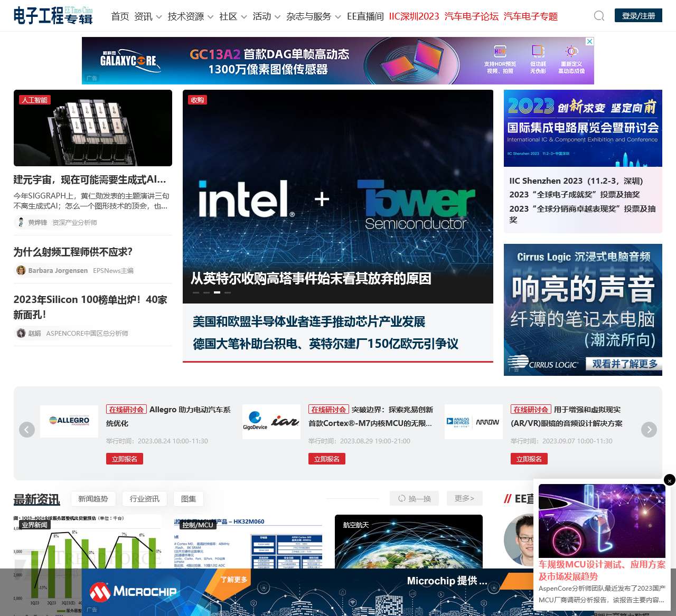Show previous webinar with left arrow
Image resolution: width=676 pixels, height=616 pixels.
click(x=27, y=430)
